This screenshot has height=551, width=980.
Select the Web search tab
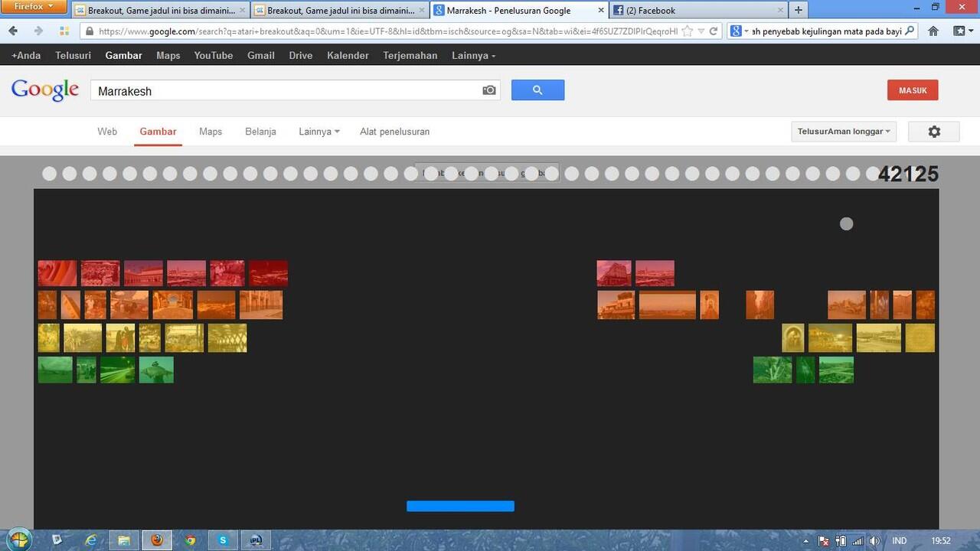pyautogui.click(x=107, y=132)
